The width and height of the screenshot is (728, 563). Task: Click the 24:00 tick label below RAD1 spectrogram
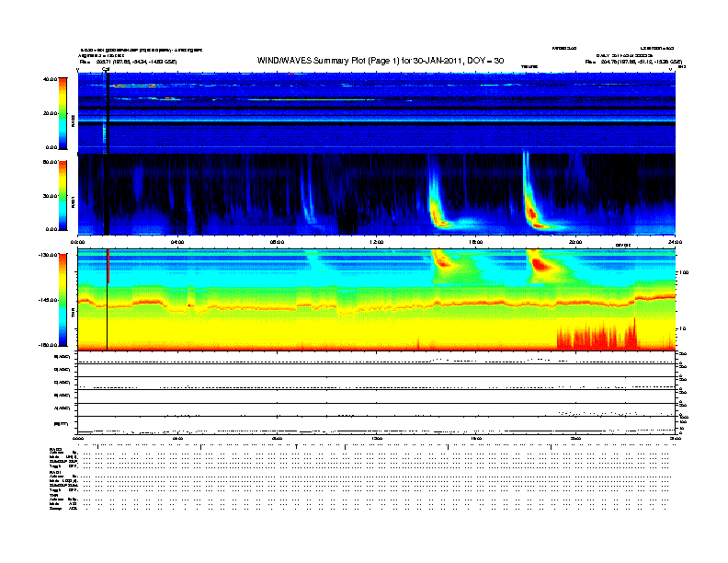pos(675,242)
